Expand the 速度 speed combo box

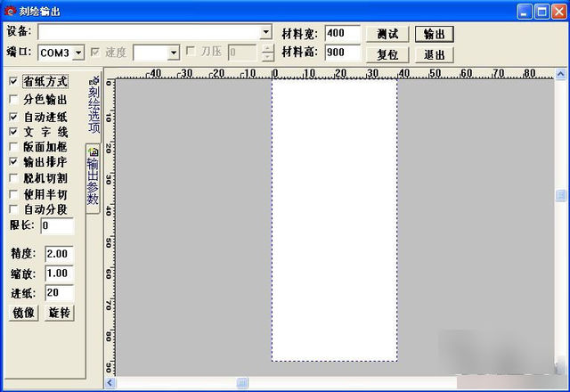(x=174, y=53)
